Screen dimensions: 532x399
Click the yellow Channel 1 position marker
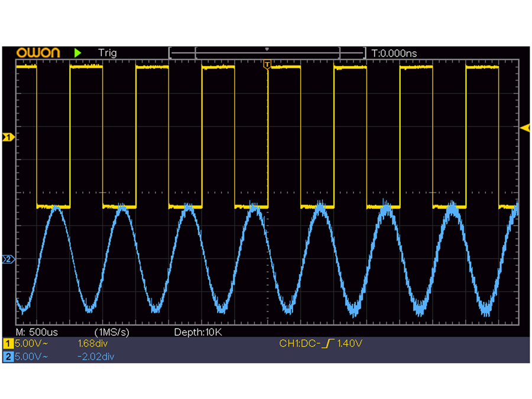[7, 136]
